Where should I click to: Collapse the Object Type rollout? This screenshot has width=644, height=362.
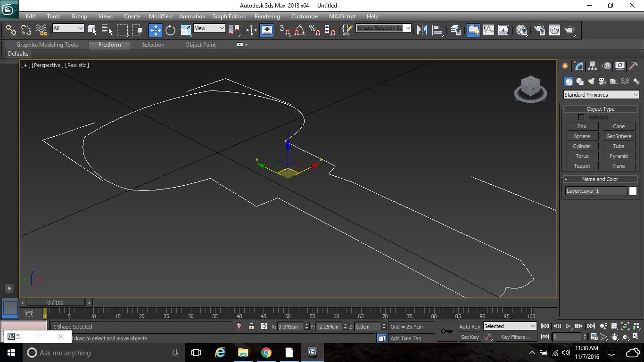coord(600,109)
